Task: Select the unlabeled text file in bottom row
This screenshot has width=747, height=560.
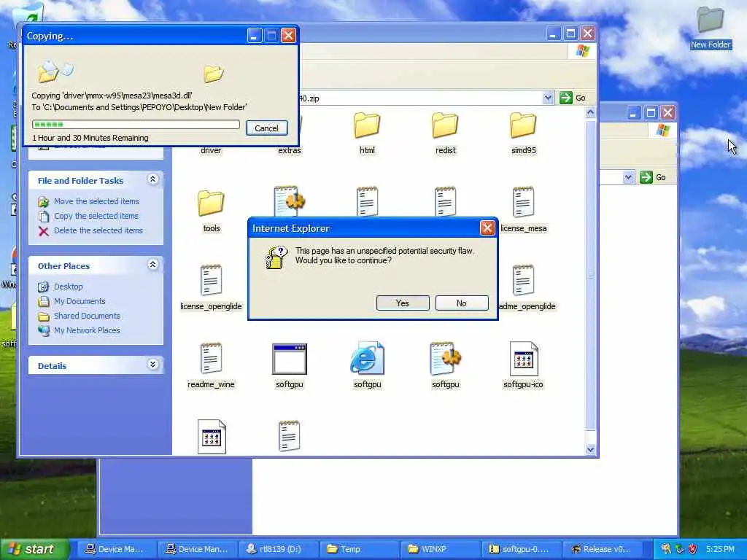Action: [x=289, y=435]
